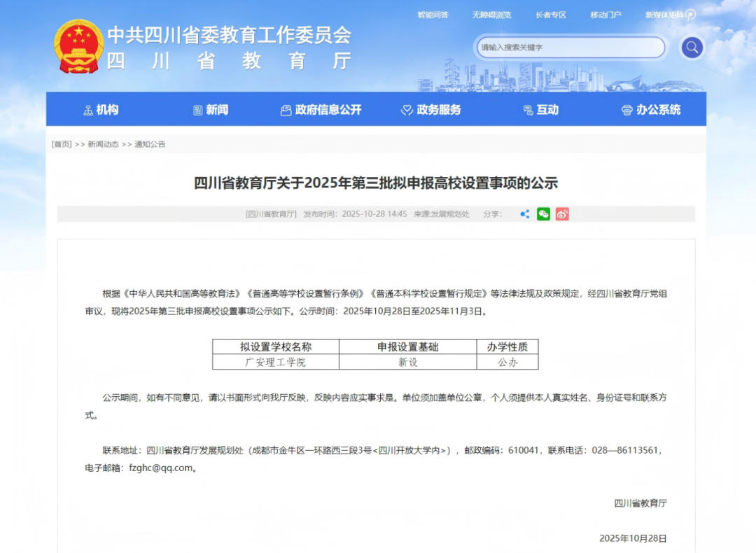Open the 移动门户 top link
The height and width of the screenshot is (553, 756).
[605, 15]
